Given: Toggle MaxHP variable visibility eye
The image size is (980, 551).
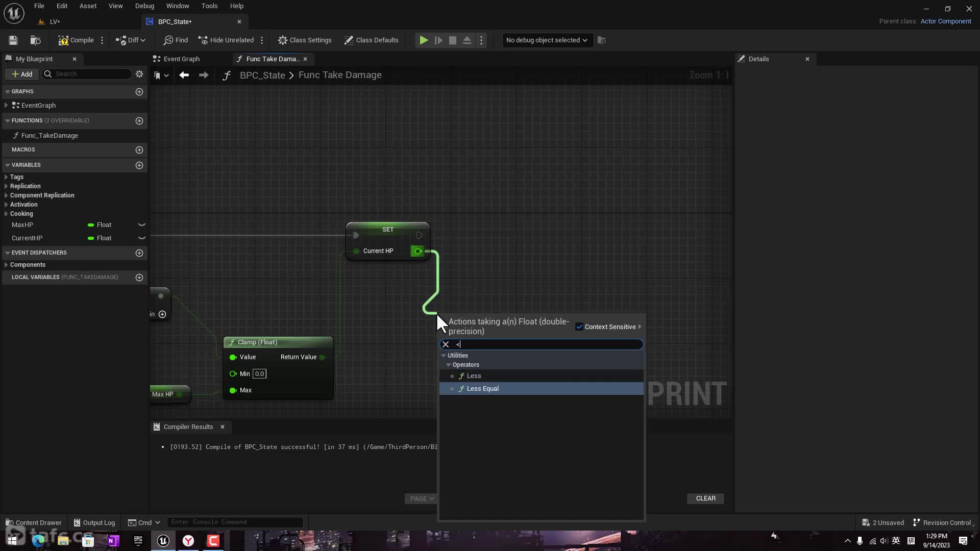Looking at the screenshot, I should point(142,225).
